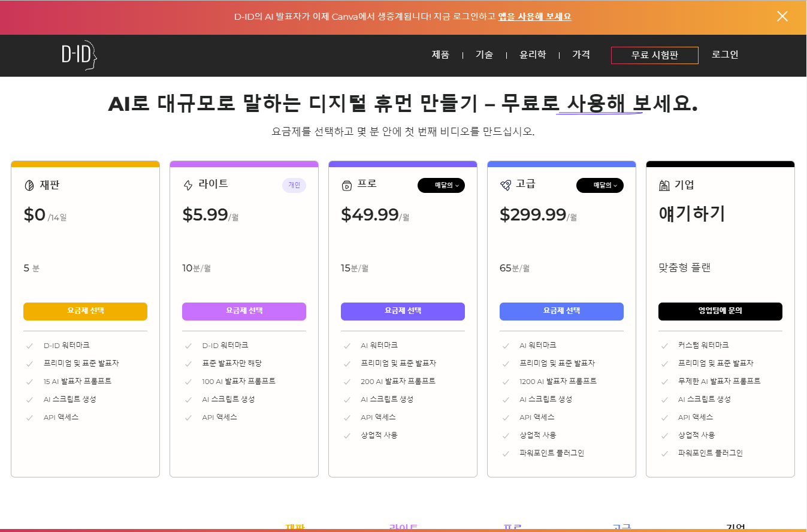Click the 무료 시험판 button
The height and width of the screenshot is (532, 807).
coord(654,55)
